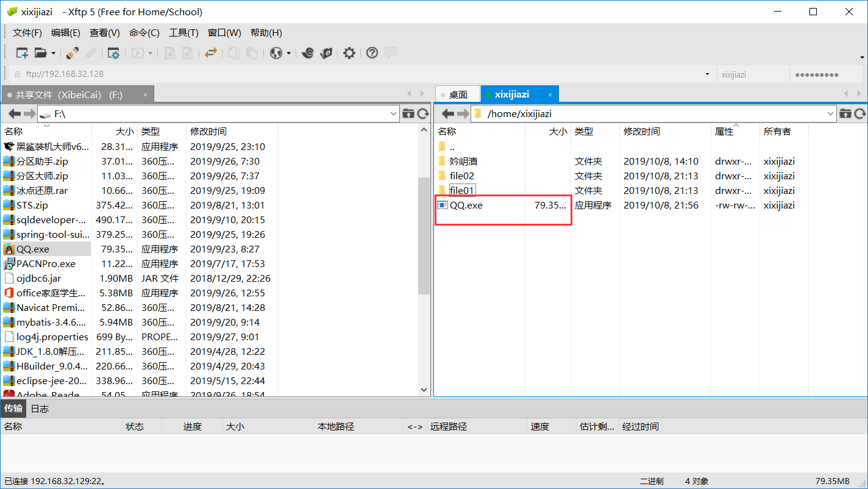This screenshot has height=489, width=868.
Task: Refresh the local pane listing
Action: 422,113
